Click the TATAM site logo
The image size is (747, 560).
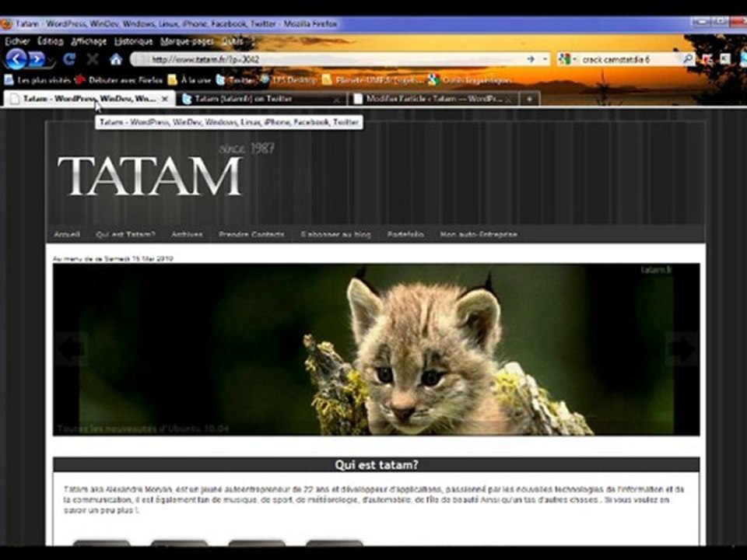point(149,176)
